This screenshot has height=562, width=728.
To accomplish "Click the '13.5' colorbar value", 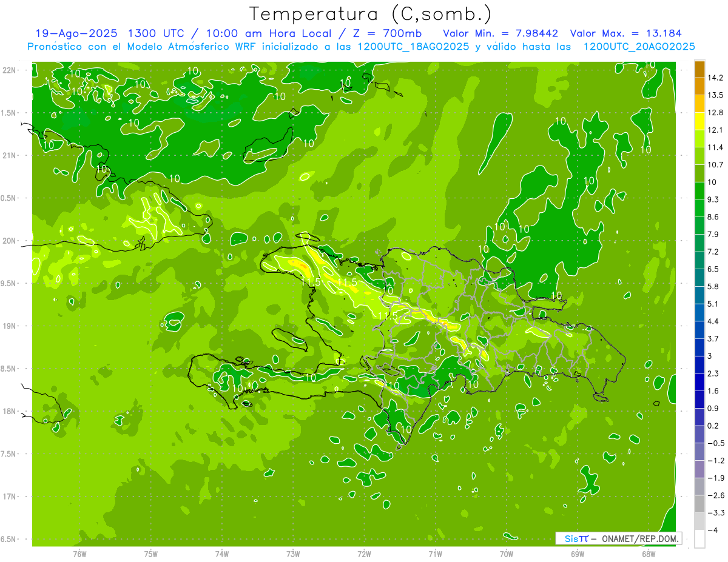I will (x=715, y=95).
